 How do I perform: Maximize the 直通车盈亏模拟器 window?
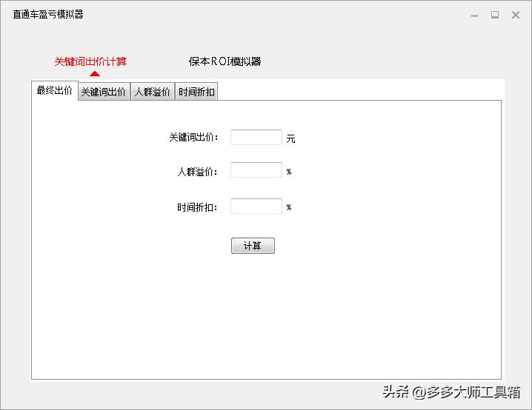(495, 15)
